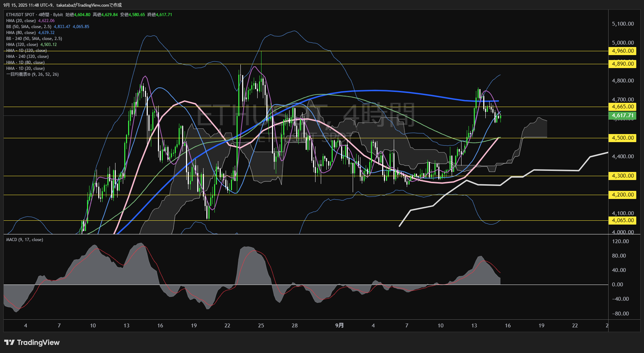This screenshot has height=353, width=644.
Task: Click the yellow 4,960.00 price level label
Action: [x=623, y=51]
